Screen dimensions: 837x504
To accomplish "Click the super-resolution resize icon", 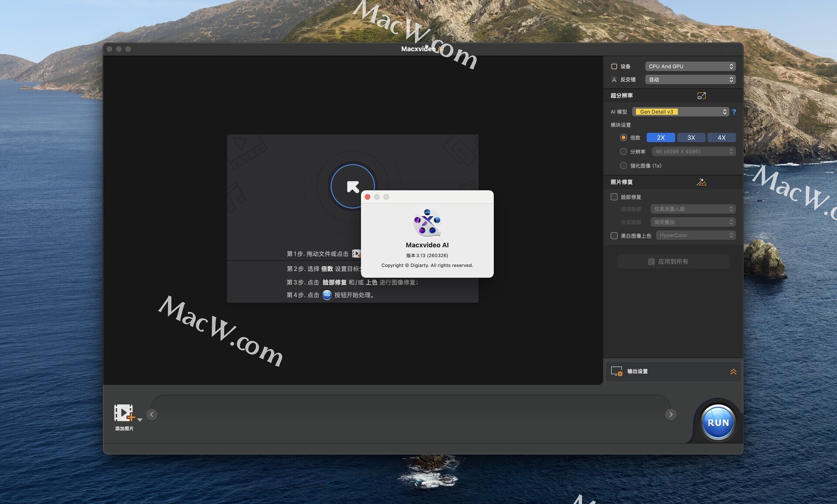I will (701, 95).
